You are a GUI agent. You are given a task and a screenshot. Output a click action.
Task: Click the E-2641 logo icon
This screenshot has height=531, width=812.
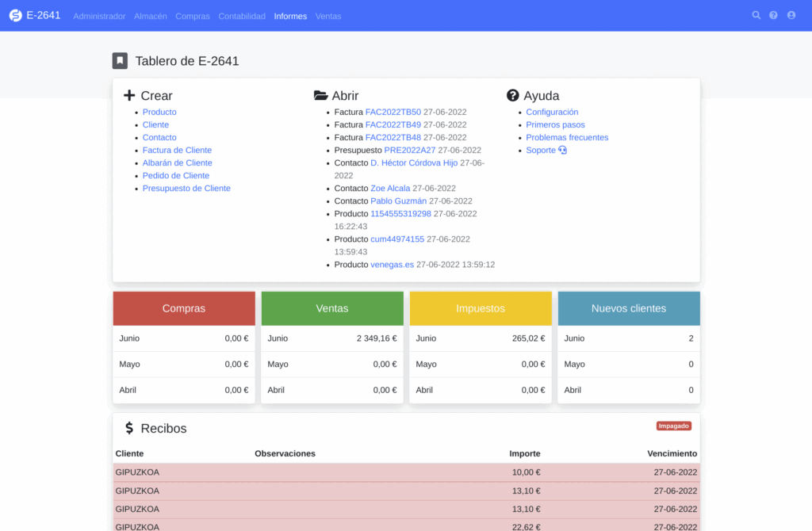[x=15, y=16]
